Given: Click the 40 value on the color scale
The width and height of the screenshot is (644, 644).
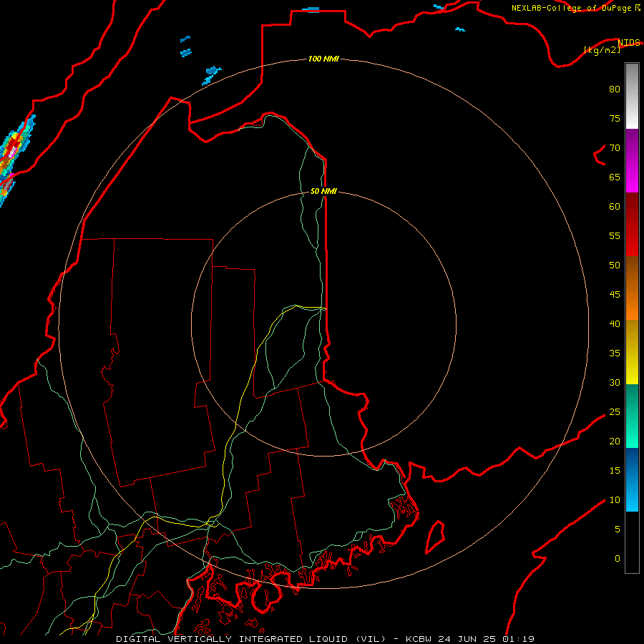Looking at the screenshot, I should click(615, 324).
